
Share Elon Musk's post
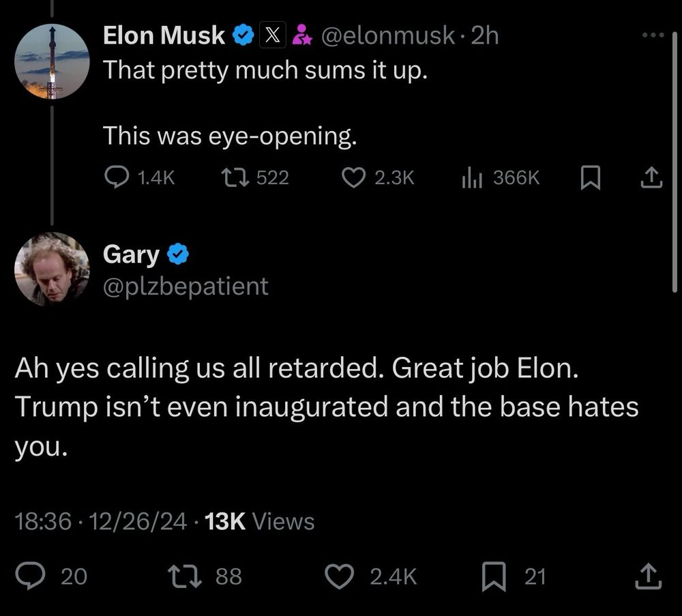[652, 178]
